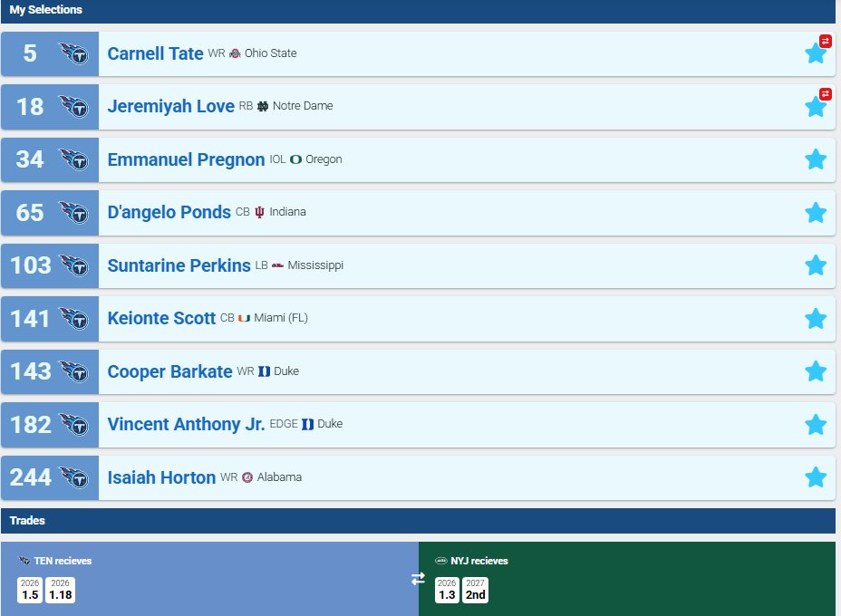Viewport: 841px width, 616px height.
Task: Click the trade swap arrows between TEN and NYJ
Action: coord(419,579)
